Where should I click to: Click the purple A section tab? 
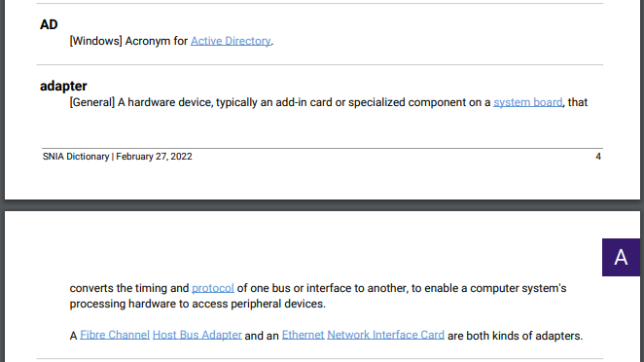point(621,257)
